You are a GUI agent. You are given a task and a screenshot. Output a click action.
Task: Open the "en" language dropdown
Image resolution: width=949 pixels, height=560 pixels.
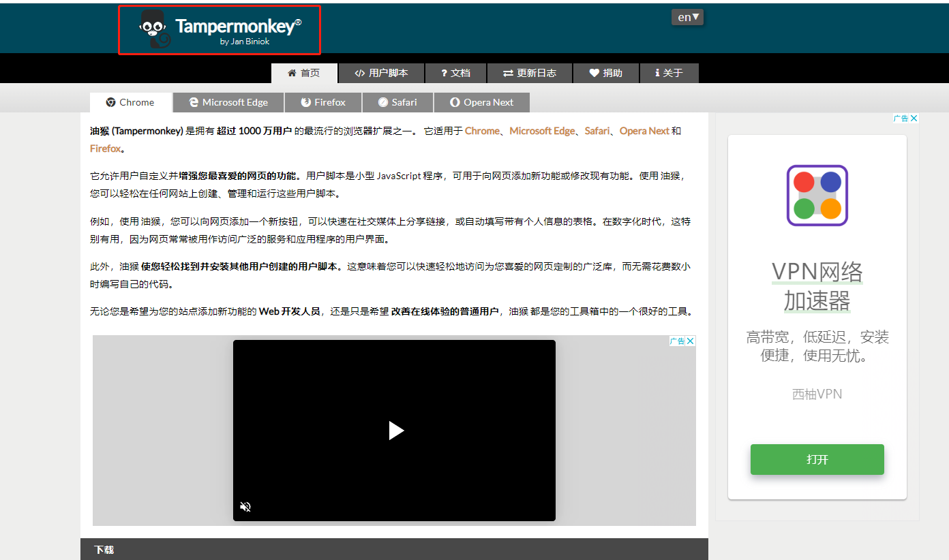687,17
